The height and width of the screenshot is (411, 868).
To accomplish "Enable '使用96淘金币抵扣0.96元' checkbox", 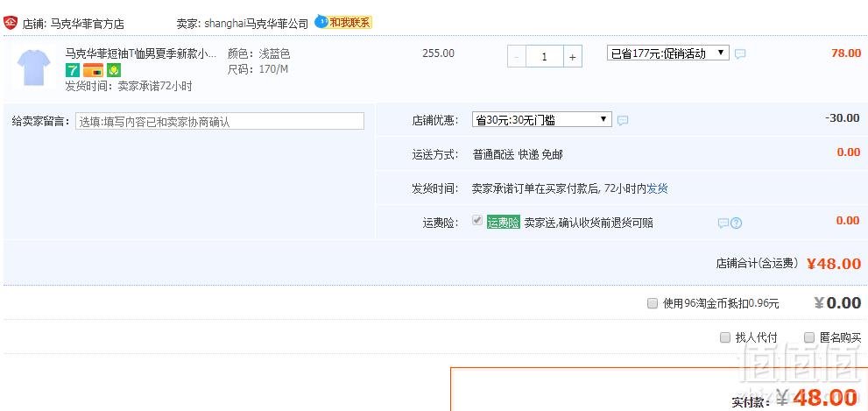I will coord(653,303).
